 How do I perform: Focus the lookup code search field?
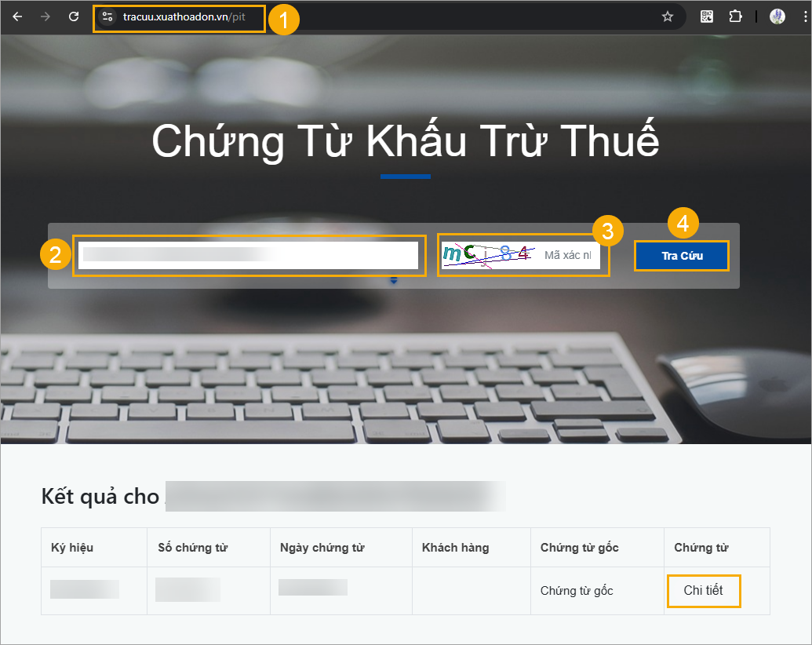coord(248,255)
